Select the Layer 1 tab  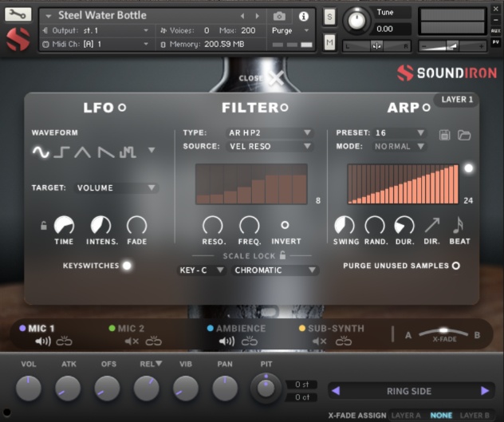click(457, 100)
